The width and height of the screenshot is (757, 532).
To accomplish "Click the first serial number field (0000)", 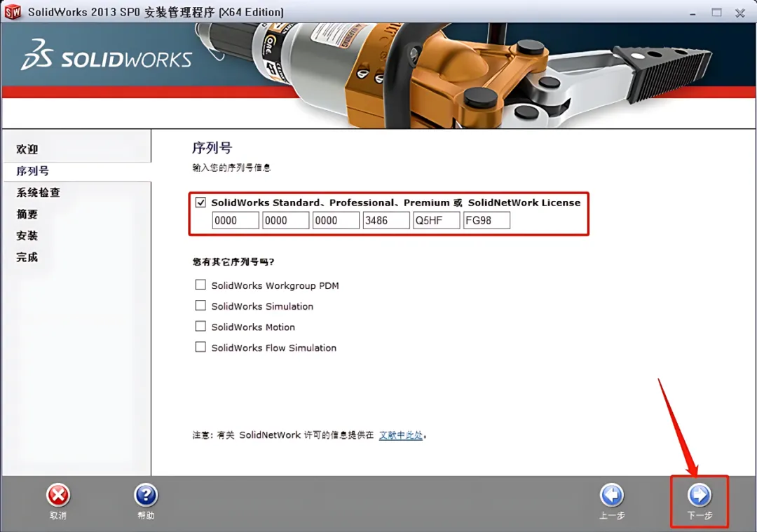I will tap(236, 221).
